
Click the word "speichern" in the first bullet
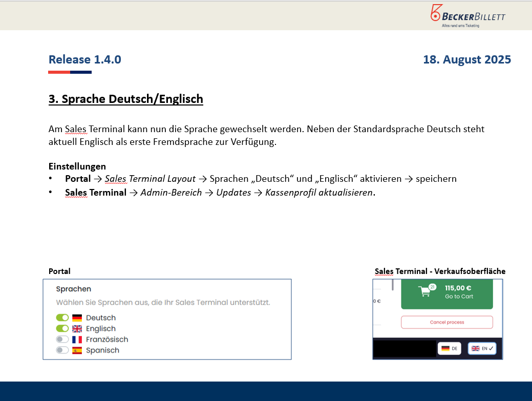[436, 179]
